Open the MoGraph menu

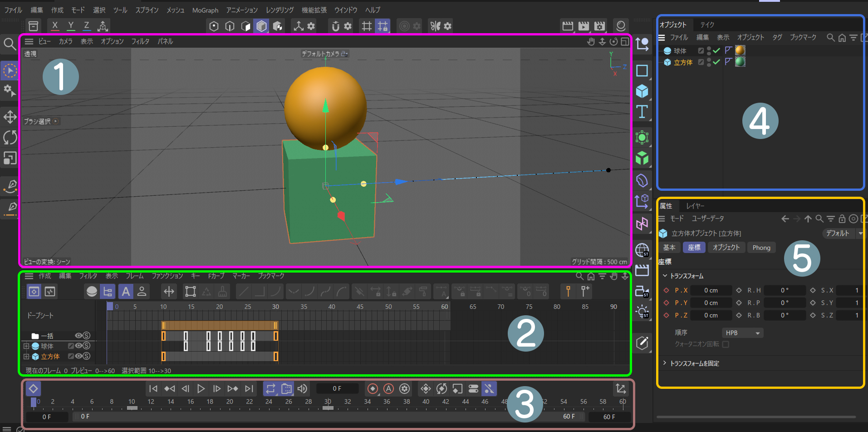point(205,10)
